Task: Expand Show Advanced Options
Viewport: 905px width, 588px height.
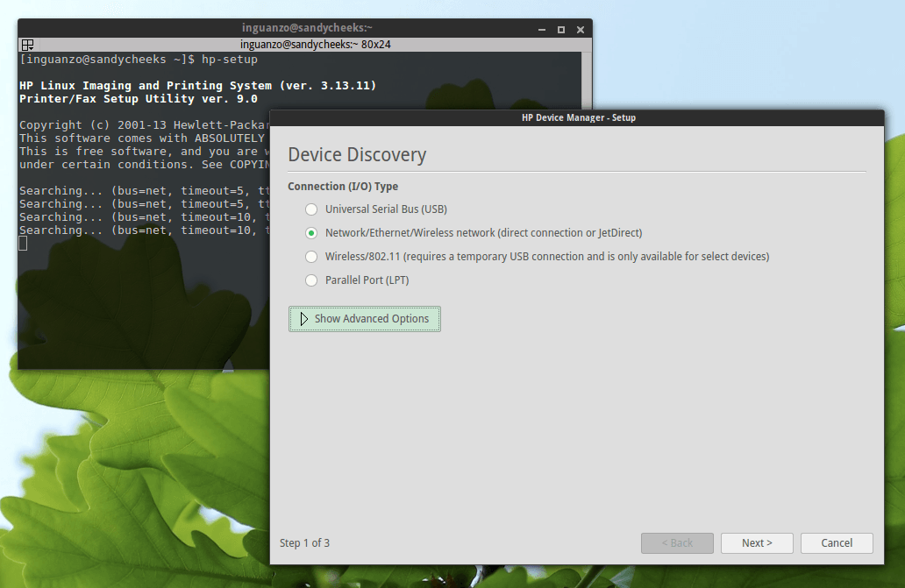Action: 364,318
